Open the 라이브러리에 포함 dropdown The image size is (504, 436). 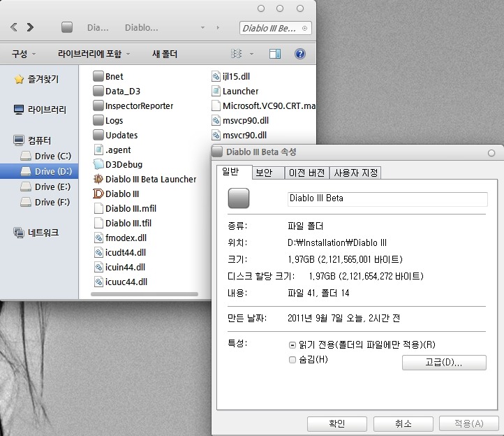(94, 54)
